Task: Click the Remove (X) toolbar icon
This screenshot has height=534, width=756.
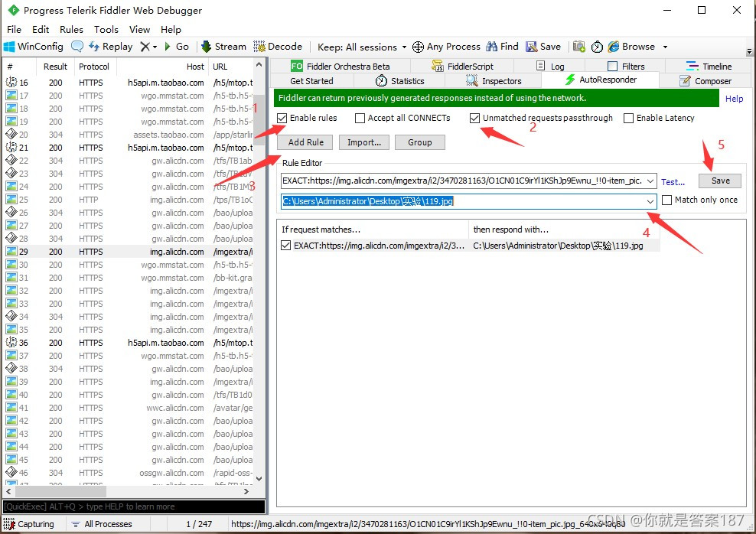Action: 145,47
